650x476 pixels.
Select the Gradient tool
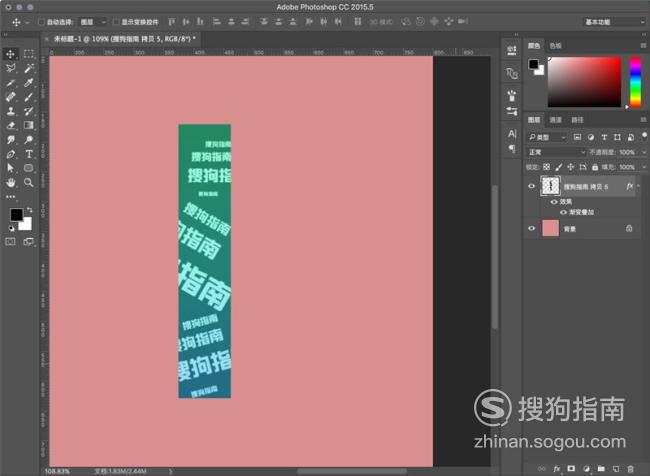(x=29, y=125)
